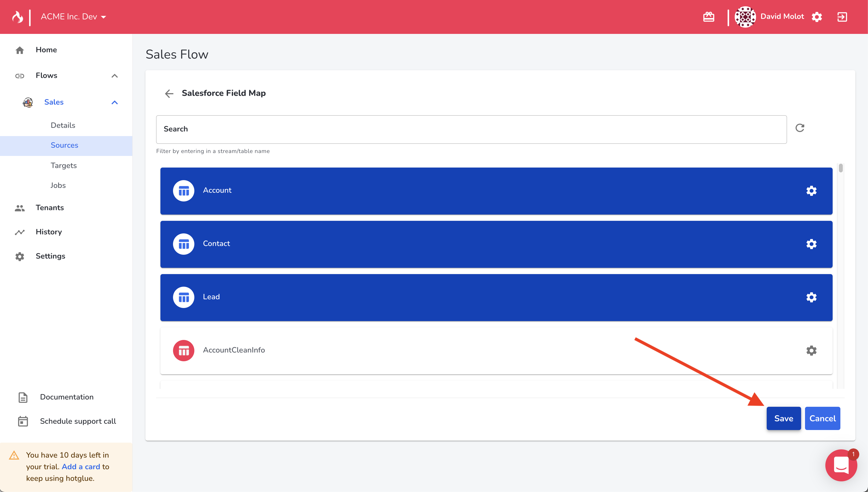The image size is (868, 492).
Task: Click the Home house icon
Action: pyautogui.click(x=20, y=50)
